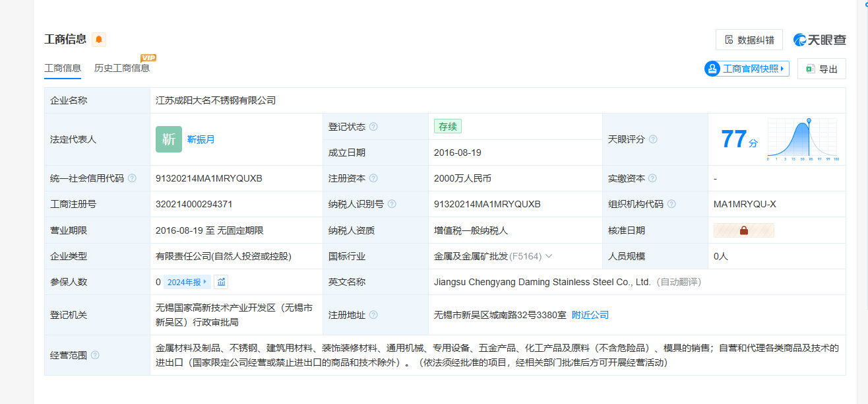Select the 工商信息 tab
The width and height of the screenshot is (868, 404).
point(63,68)
